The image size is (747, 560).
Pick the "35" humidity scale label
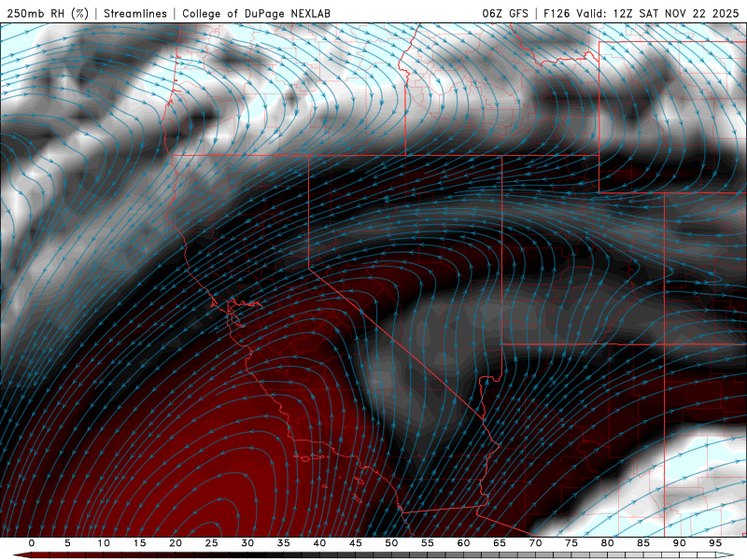pyautogui.click(x=284, y=543)
